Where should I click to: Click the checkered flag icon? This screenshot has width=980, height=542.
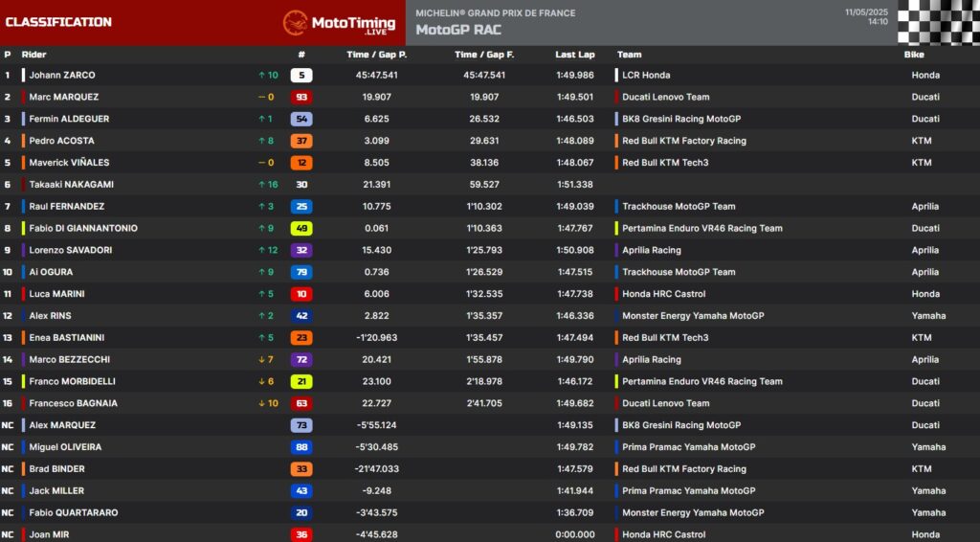(939, 22)
